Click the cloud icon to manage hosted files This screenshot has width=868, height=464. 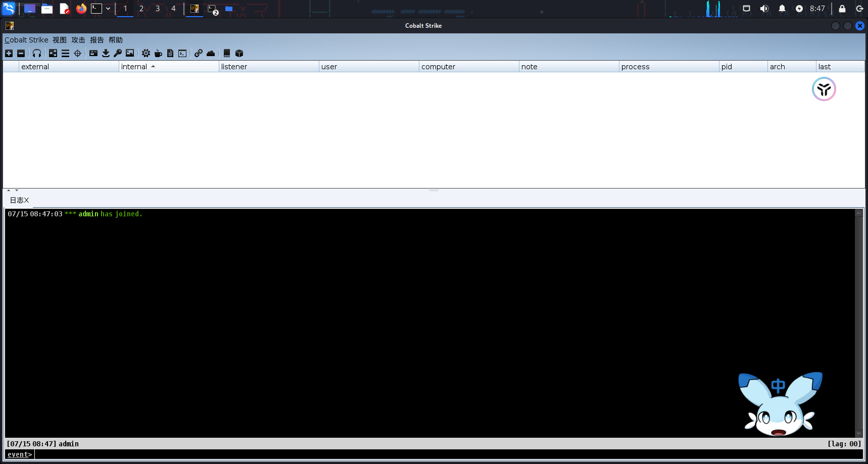point(211,53)
